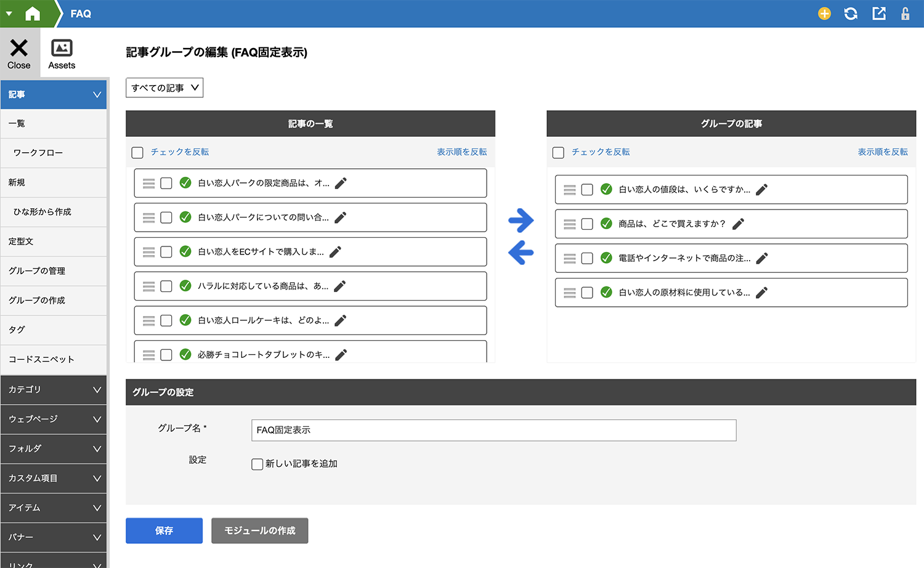Check the box for 白い恋人パークの限定商品は
The image size is (924, 568).
pyautogui.click(x=166, y=183)
